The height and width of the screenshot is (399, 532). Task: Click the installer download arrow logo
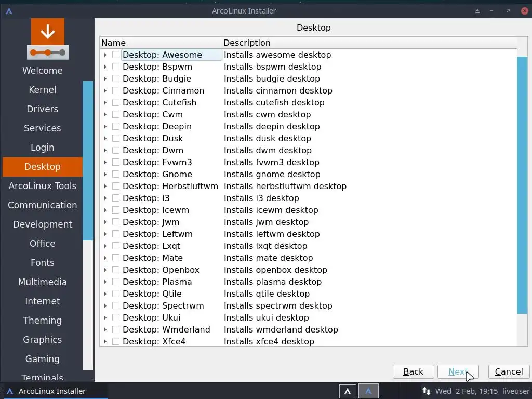pos(47,39)
